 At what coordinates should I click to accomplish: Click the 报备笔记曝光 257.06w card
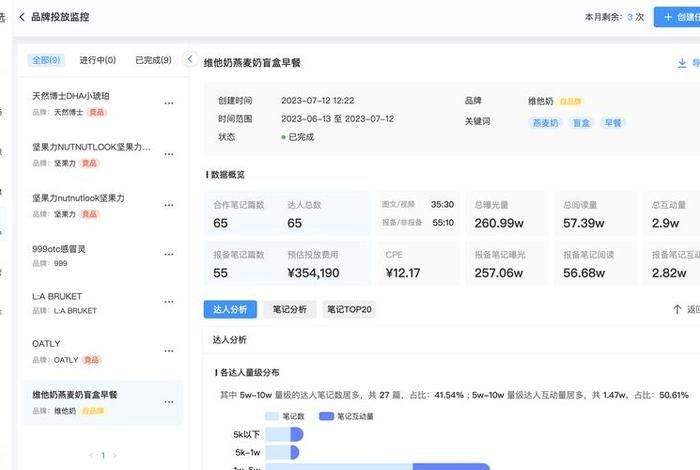[507, 263]
